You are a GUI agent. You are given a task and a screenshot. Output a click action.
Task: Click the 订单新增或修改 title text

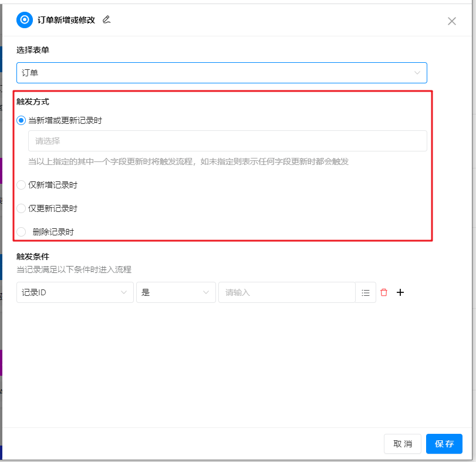[65, 20]
